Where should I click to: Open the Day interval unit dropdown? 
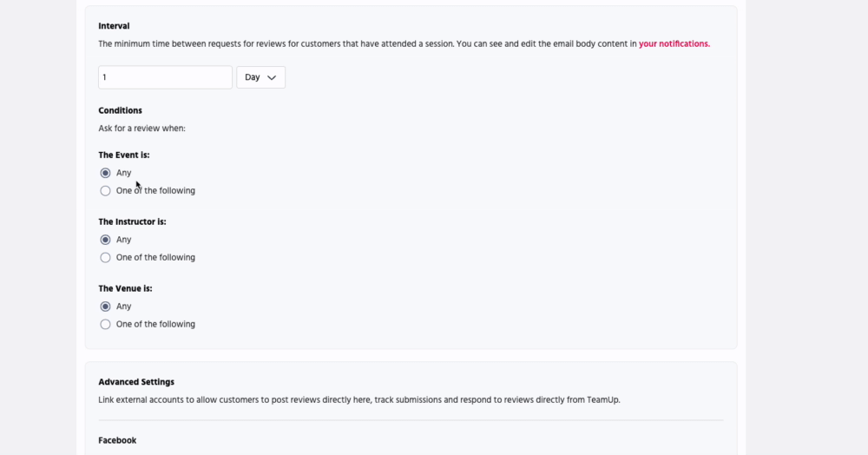click(x=260, y=77)
